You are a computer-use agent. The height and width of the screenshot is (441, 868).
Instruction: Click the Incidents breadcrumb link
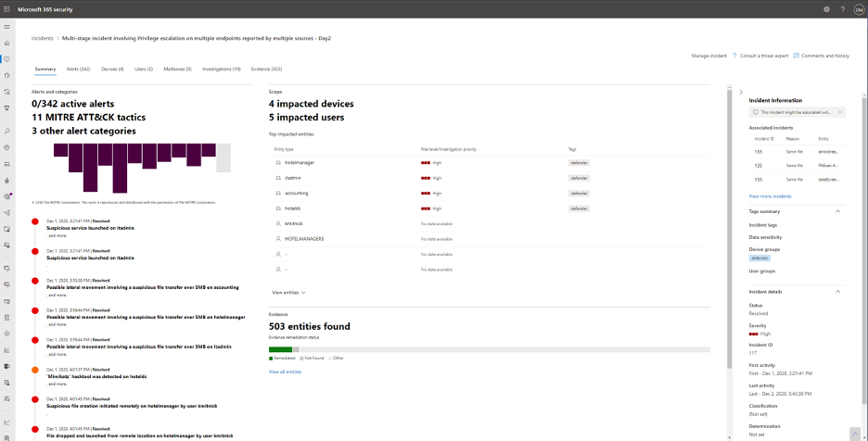point(42,38)
